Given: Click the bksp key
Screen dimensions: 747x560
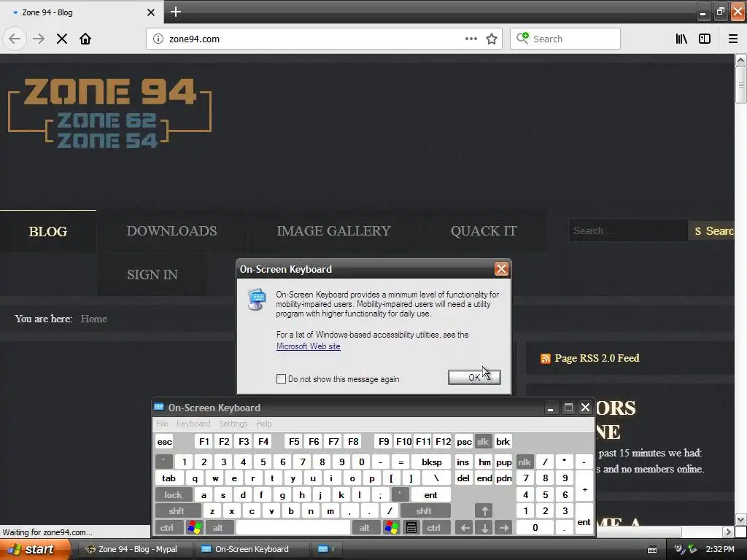Looking at the screenshot, I should [x=432, y=462].
